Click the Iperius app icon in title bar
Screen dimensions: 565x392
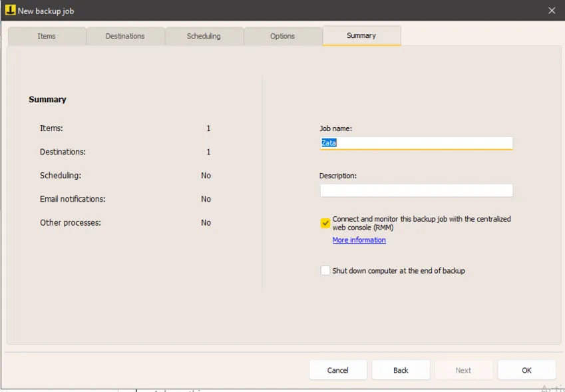click(10, 11)
